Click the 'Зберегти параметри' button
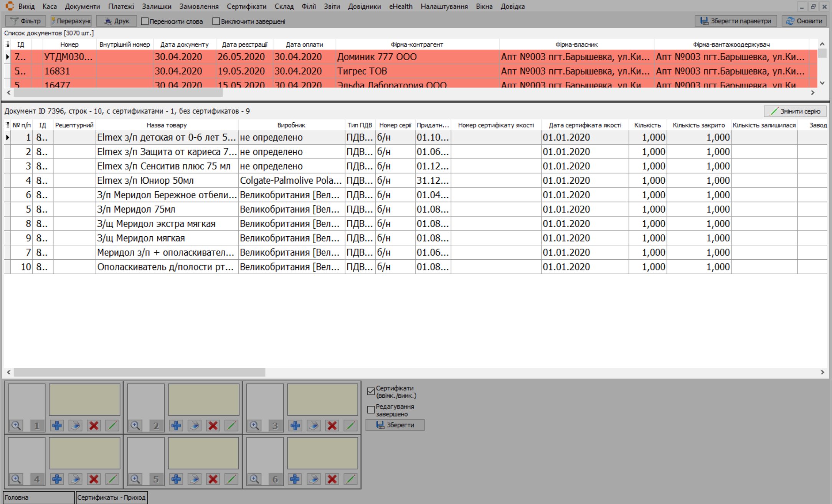The width and height of the screenshot is (832, 504). pyautogui.click(x=735, y=21)
